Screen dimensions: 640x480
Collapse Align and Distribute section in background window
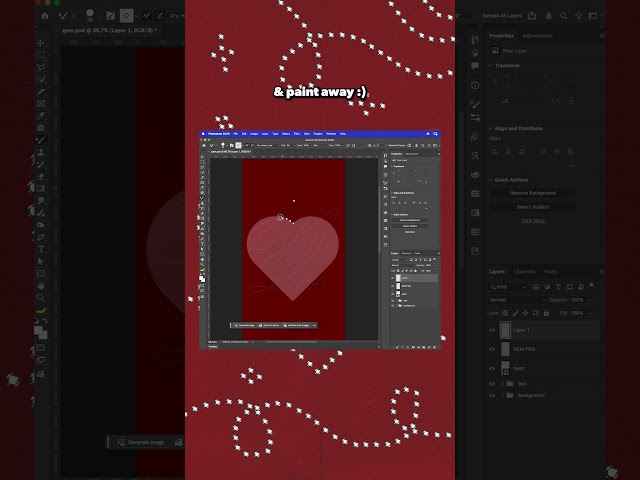tap(491, 128)
